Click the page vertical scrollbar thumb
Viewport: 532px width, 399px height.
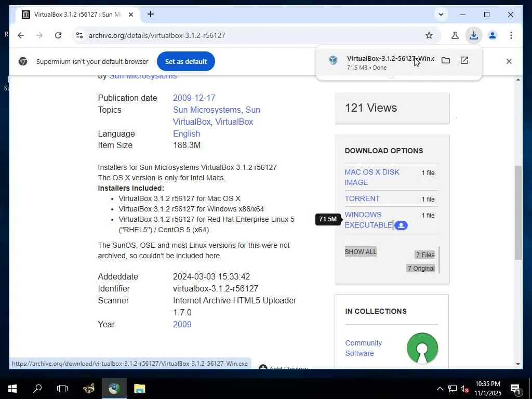[x=518, y=212]
